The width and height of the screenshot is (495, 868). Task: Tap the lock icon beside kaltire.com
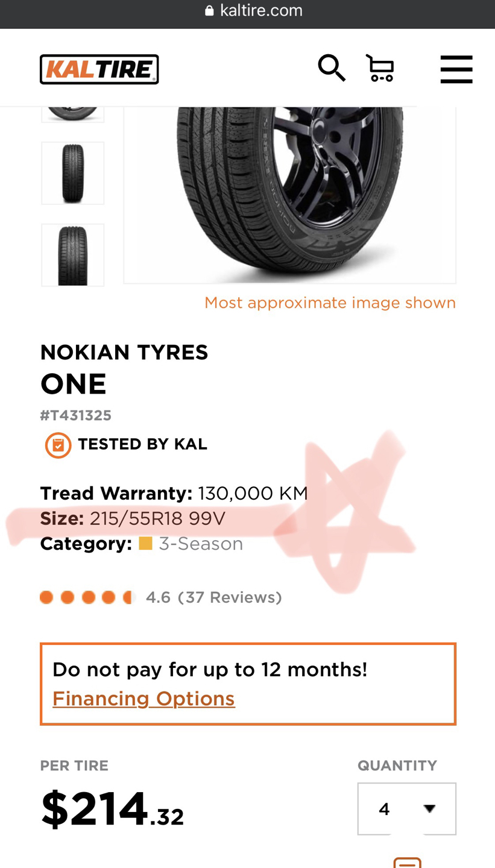tap(210, 10)
